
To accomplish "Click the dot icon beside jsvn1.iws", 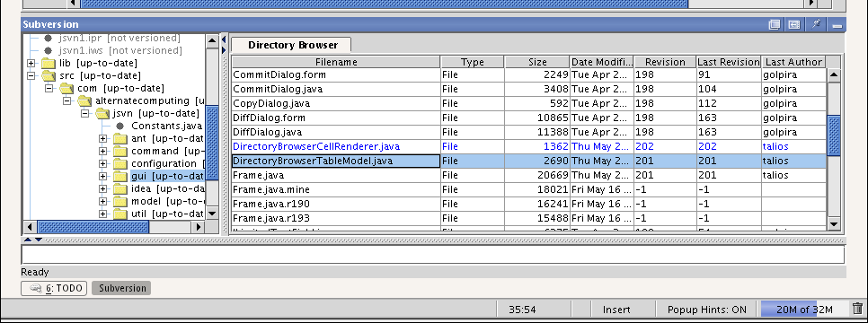I will point(49,50).
